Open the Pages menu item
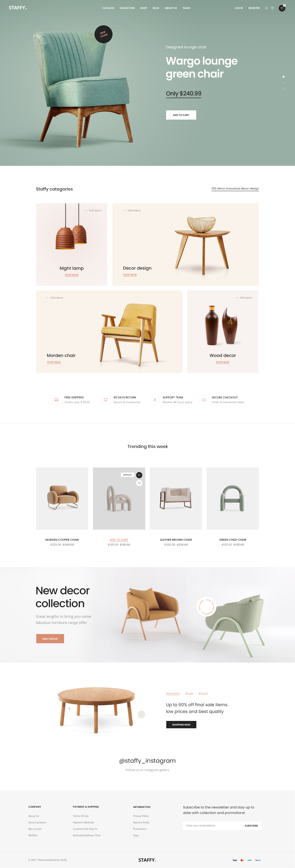The height and width of the screenshot is (868, 295). coord(186,8)
